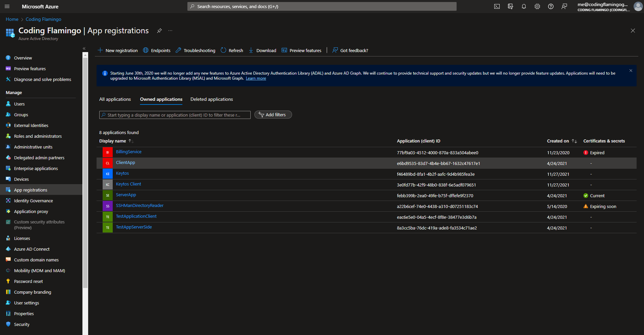Open Directories and subscriptions filter icon
644x335 pixels.
[x=510, y=6]
